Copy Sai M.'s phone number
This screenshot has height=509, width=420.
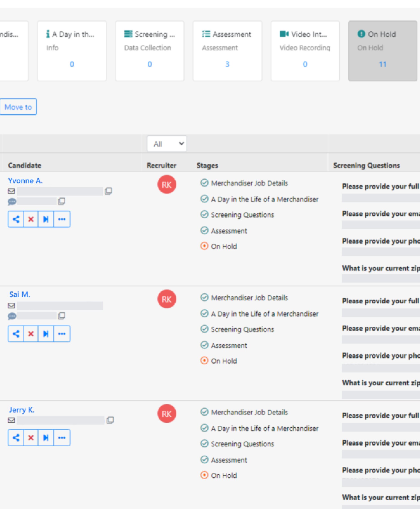(61, 316)
